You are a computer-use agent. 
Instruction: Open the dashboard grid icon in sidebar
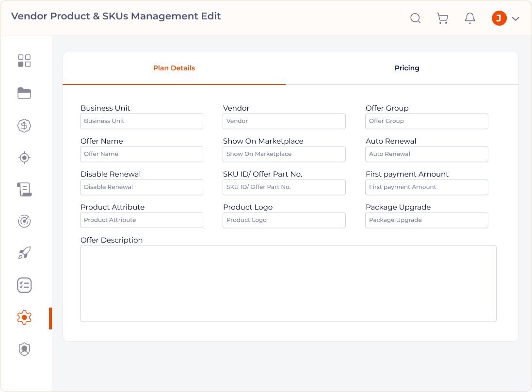[x=24, y=61]
